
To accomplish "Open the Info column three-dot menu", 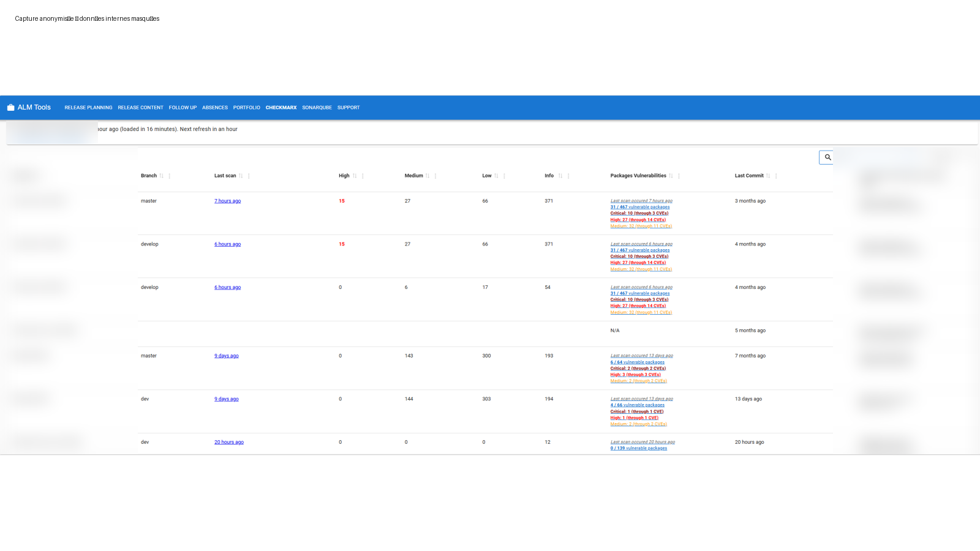I will [568, 176].
